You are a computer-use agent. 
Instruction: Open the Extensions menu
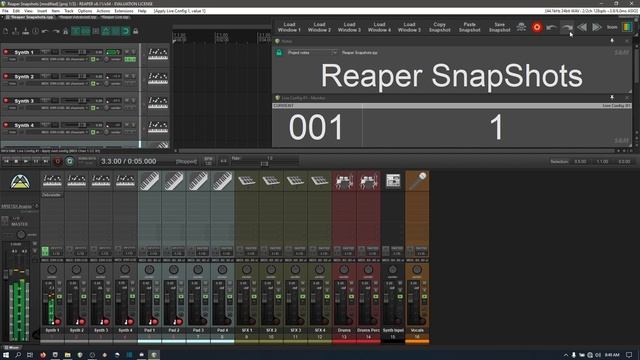point(124,11)
